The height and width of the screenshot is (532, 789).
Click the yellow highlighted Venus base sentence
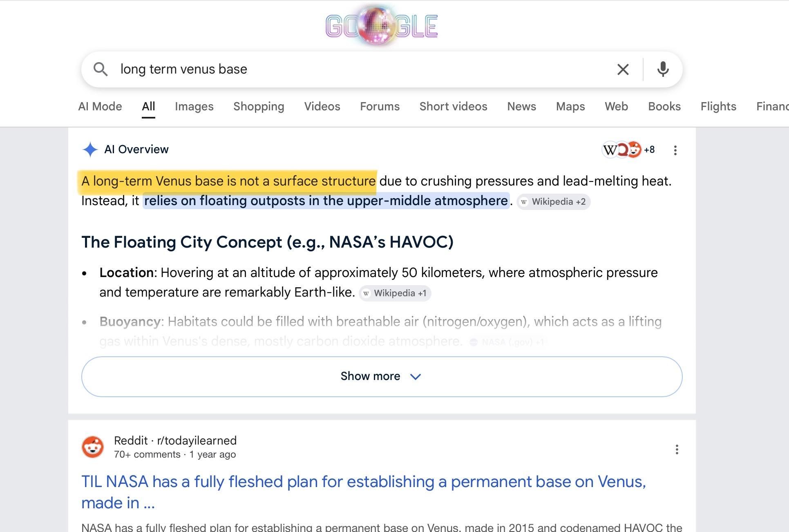[x=227, y=181]
